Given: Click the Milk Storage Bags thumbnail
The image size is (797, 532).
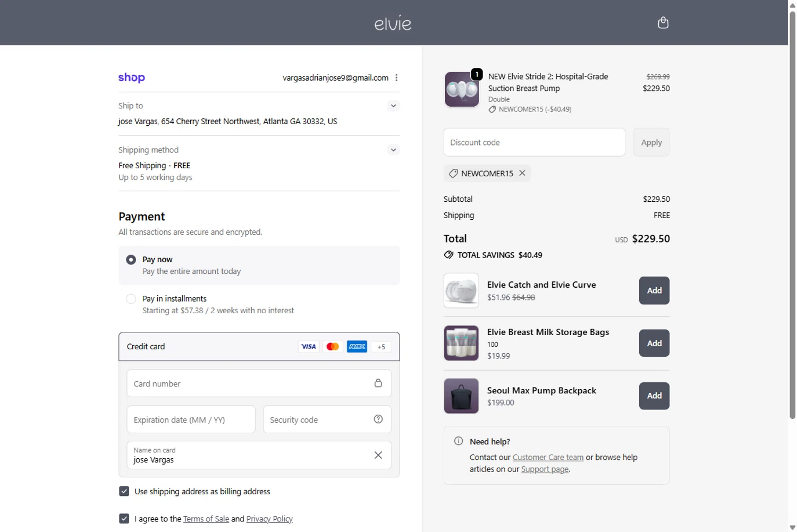Looking at the screenshot, I should [461, 343].
